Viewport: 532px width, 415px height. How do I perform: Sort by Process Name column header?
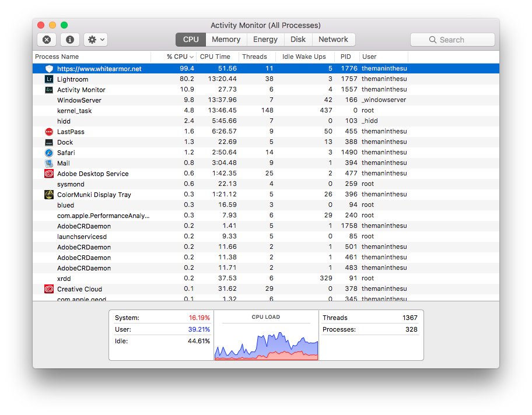(x=92, y=57)
